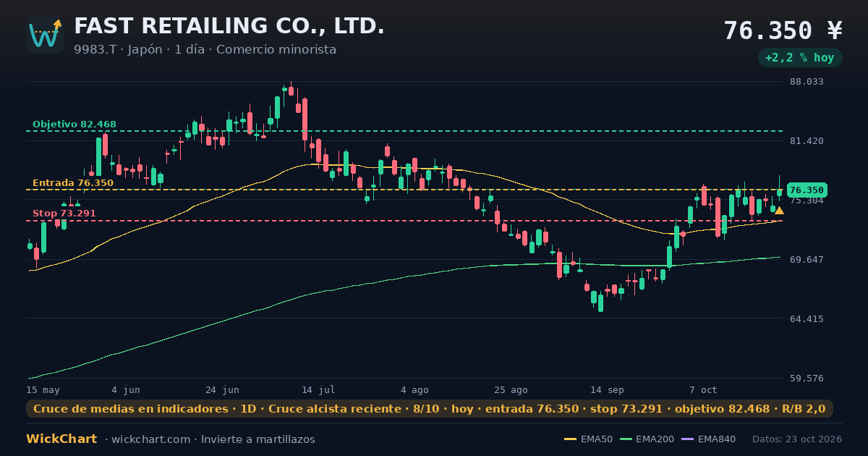Click the EMA200 legend entry
Viewport: 868px width, 456px height.
[646, 439]
